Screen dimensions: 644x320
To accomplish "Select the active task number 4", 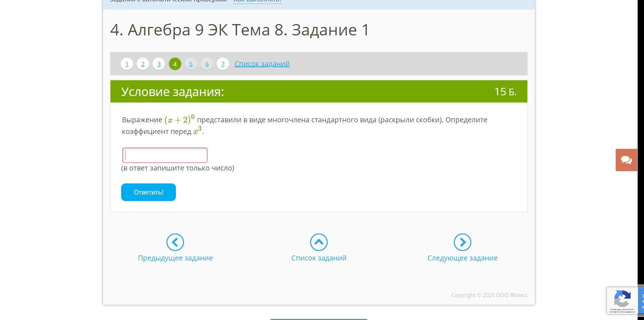I will pyautogui.click(x=175, y=64).
